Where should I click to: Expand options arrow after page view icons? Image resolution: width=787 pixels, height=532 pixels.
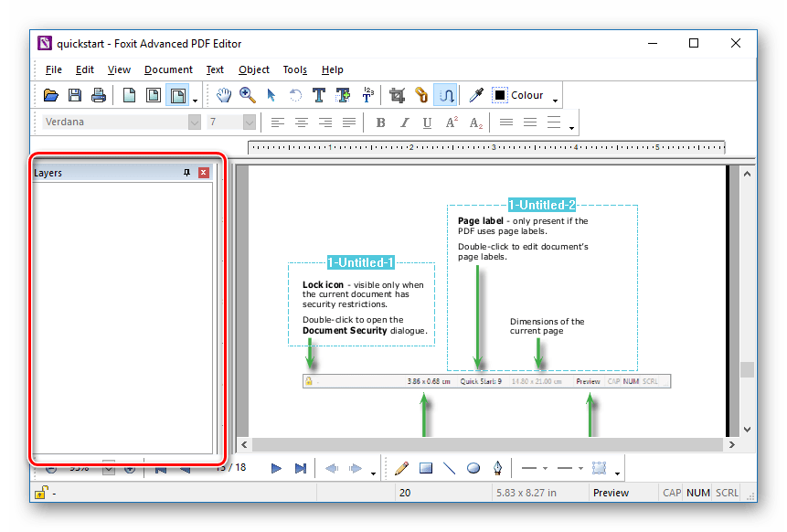196,101
